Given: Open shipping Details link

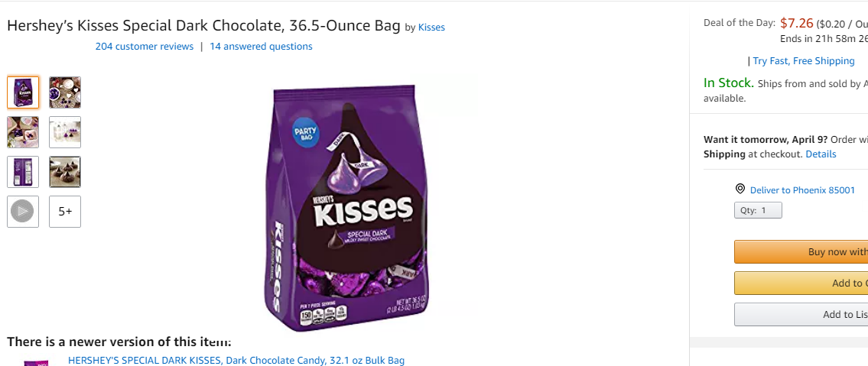Looking at the screenshot, I should pos(821,154).
